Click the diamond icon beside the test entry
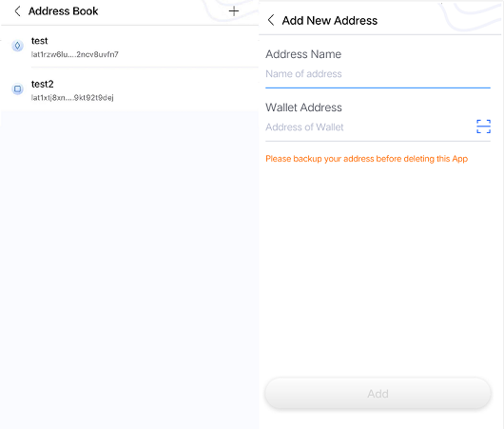504x429 pixels. pyautogui.click(x=18, y=46)
